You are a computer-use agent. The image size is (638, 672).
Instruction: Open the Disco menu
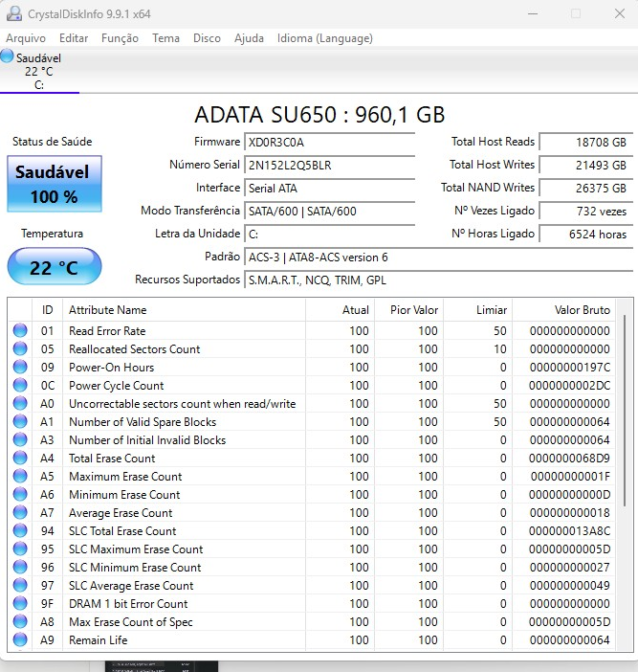pos(207,38)
